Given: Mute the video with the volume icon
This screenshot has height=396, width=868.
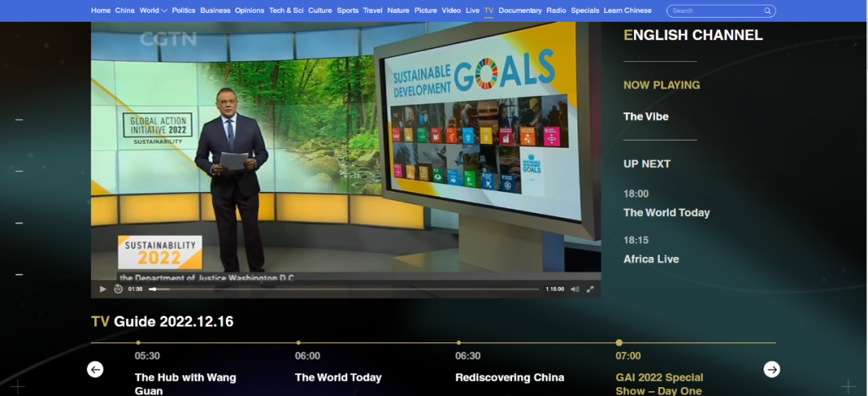Looking at the screenshot, I should point(575,289).
